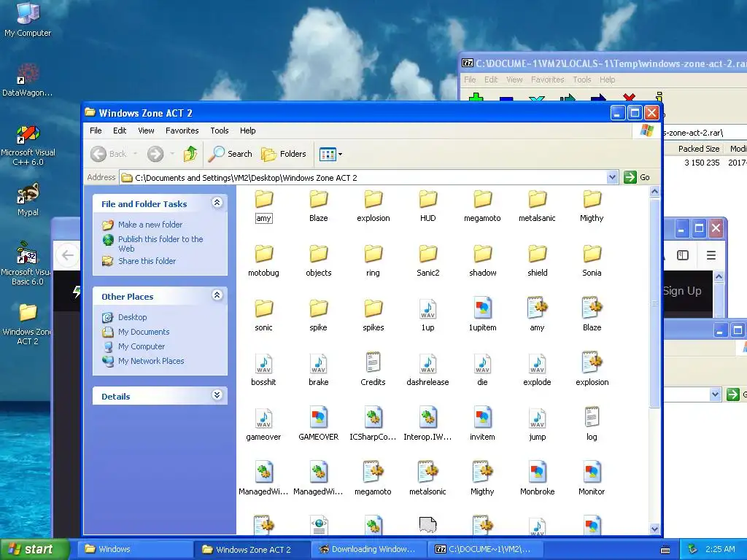This screenshot has width=747, height=560.
Task: Click Make a new folder link
Action: point(150,225)
